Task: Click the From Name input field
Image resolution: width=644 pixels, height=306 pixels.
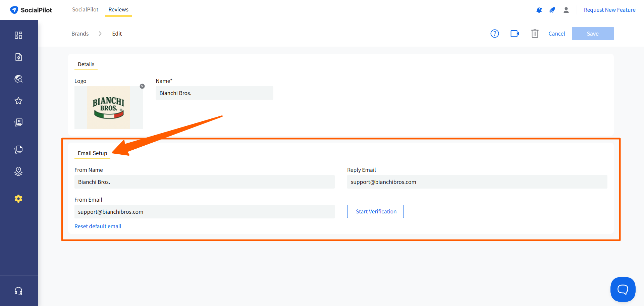Action: [x=205, y=182]
